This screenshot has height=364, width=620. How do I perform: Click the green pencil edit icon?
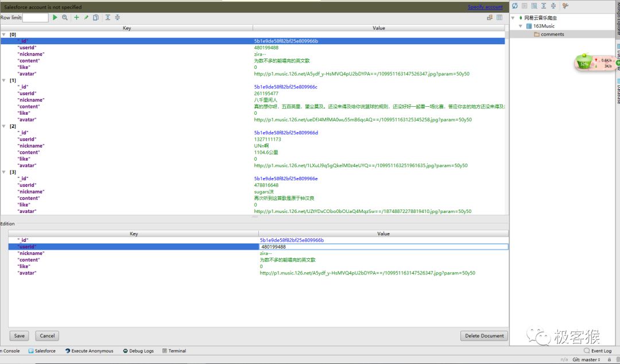pos(86,17)
